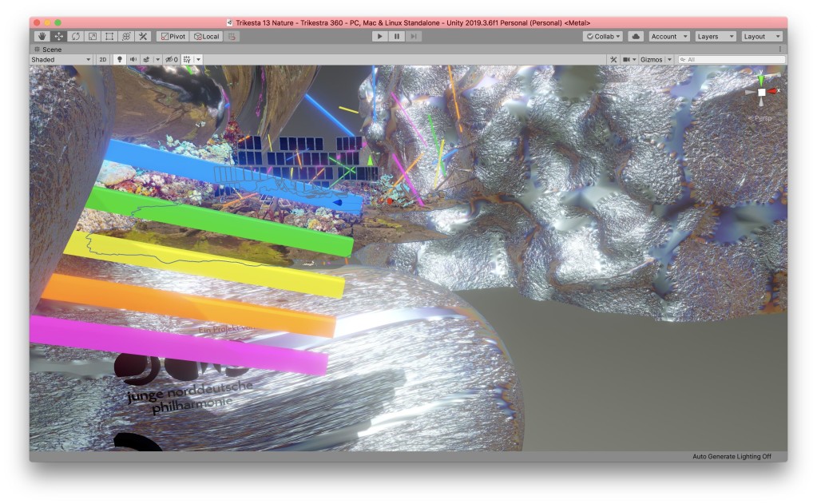Expand the Layout dropdown

[x=761, y=37]
